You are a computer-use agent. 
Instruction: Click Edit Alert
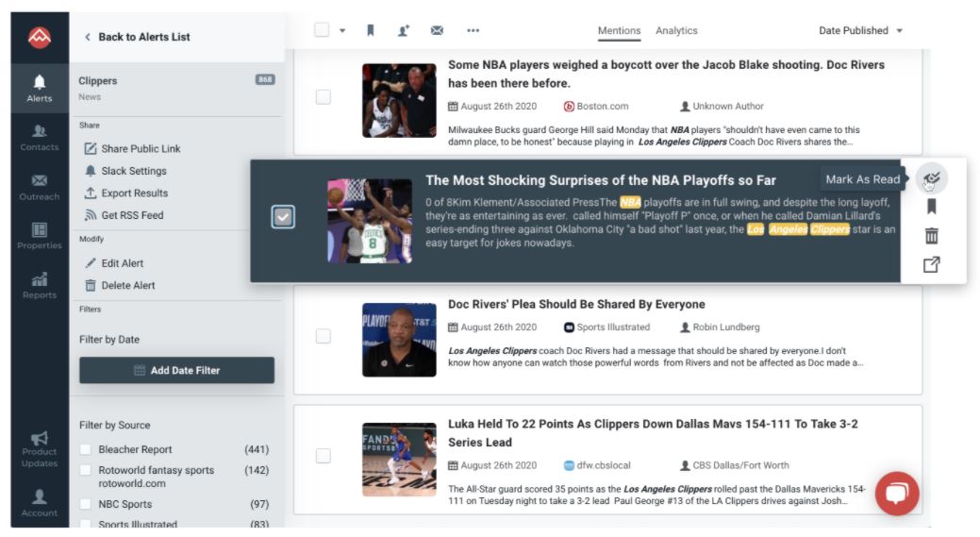click(x=114, y=263)
